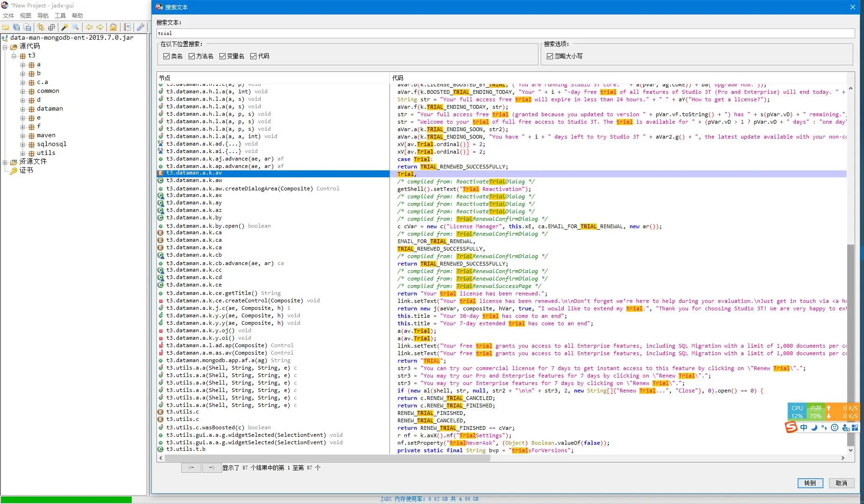Click the 证书 key icon in tree
This screenshot has height=504, width=864.
[x=14, y=171]
